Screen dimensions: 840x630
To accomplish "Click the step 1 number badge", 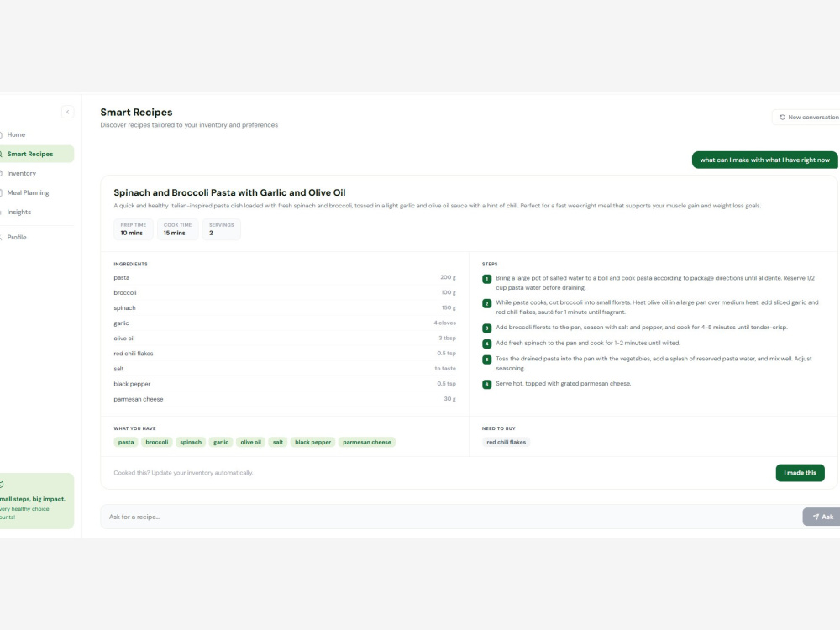I will 486,279.
